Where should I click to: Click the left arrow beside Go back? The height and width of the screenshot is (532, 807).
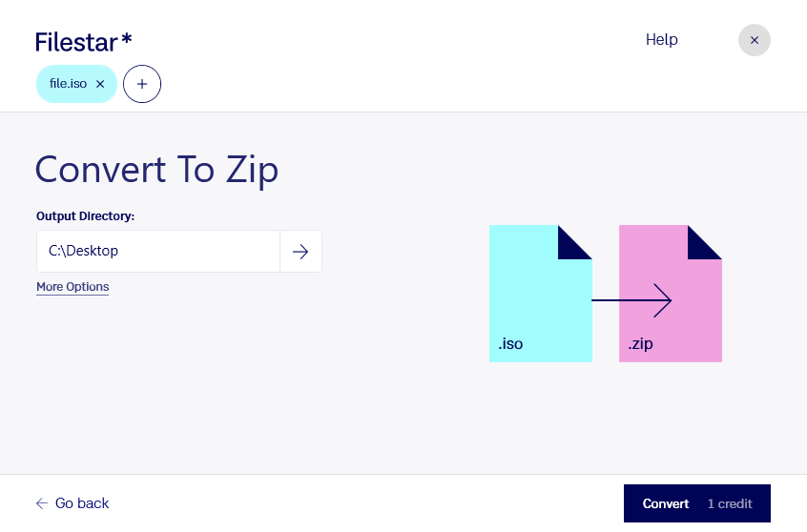click(x=42, y=503)
